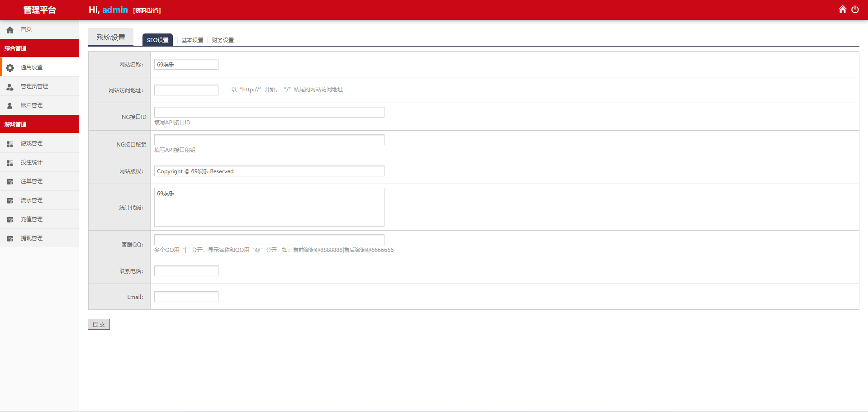Focus the 网站访问地址 input field
The image size is (868, 412).
point(186,90)
